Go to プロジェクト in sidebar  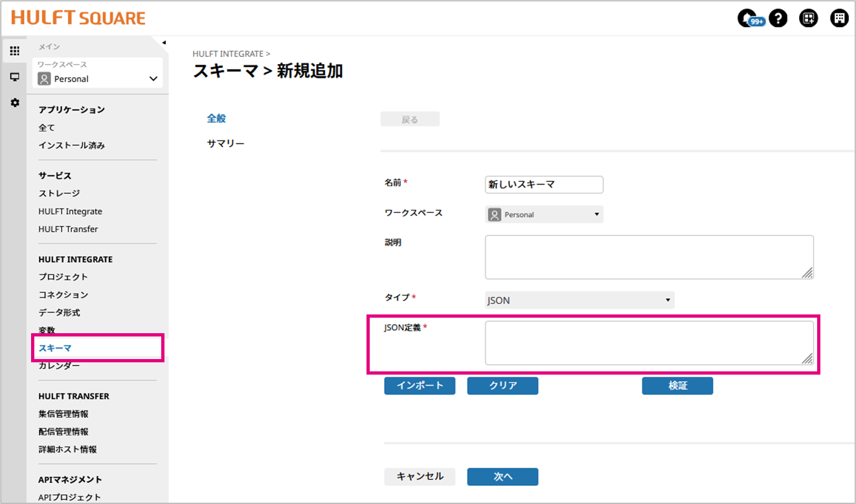pyautogui.click(x=63, y=277)
